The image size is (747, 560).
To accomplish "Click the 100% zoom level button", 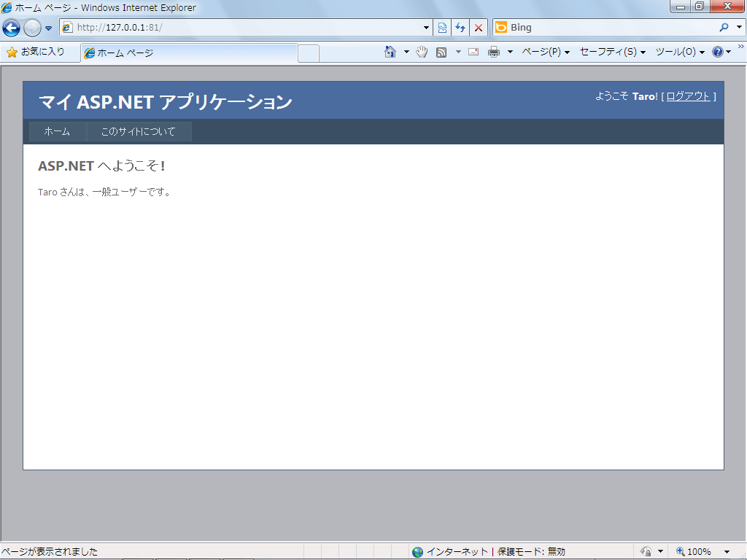I will coord(694,551).
